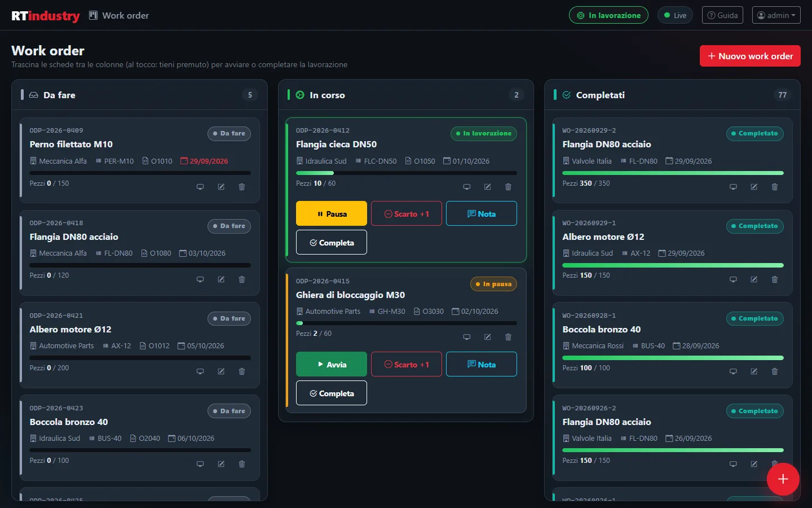Toggle the Live indicator
The height and width of the screenshot is (508, 812).
pos(676,15)
